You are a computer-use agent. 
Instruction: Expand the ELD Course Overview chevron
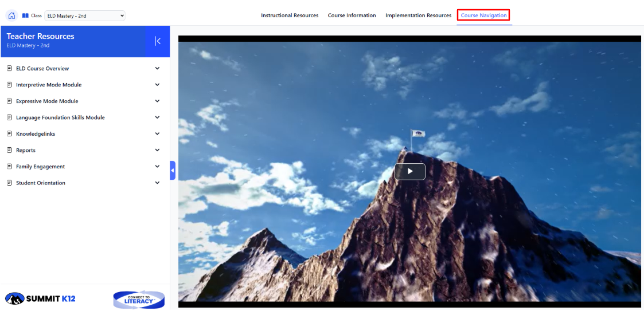[157, 69]
